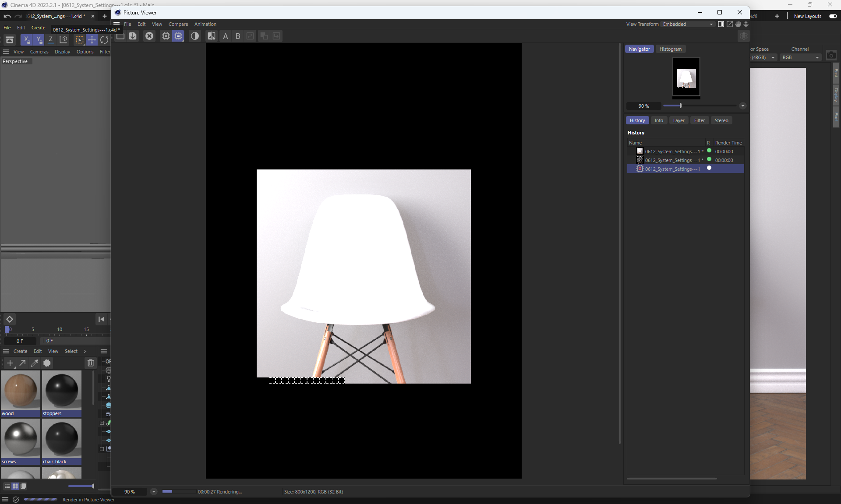Click the AB Compare icon
841x504 pixels.
(x=212, y=36)
